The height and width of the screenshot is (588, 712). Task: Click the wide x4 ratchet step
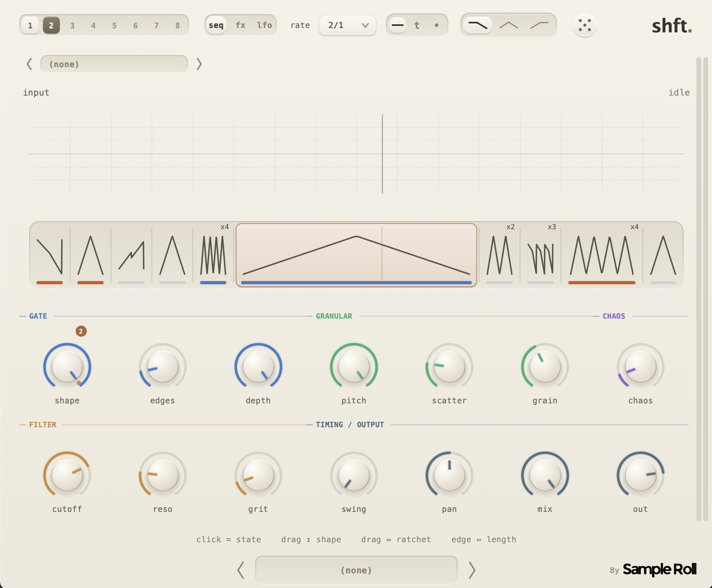[602, 255]
